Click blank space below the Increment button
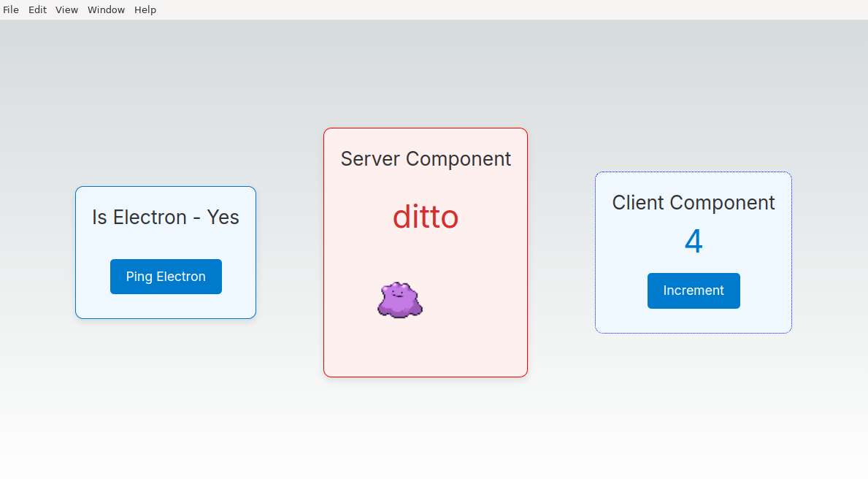The height and width of the screenshot is (481, 868). tap(693, 320)
